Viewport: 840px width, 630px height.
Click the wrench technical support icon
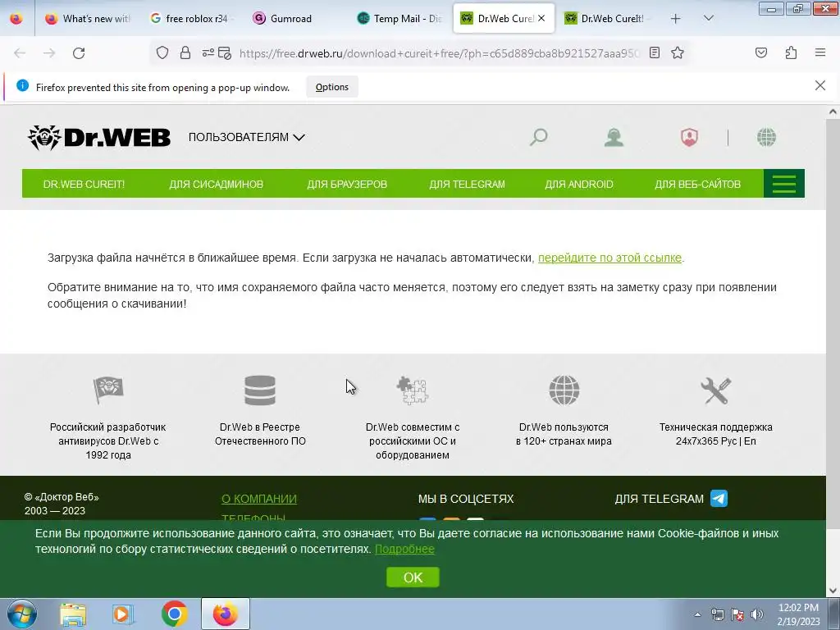[715, 390]
